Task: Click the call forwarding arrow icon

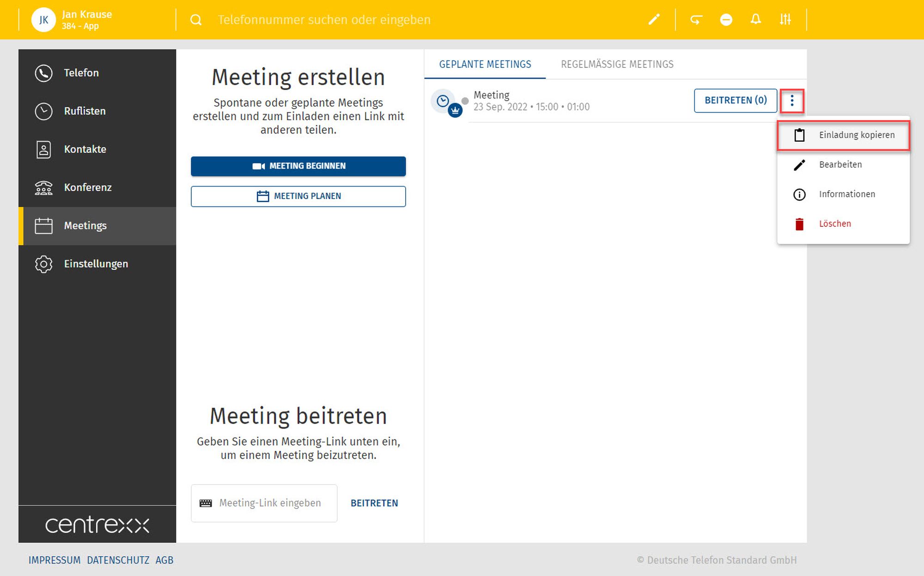Action: click(696, 19)
